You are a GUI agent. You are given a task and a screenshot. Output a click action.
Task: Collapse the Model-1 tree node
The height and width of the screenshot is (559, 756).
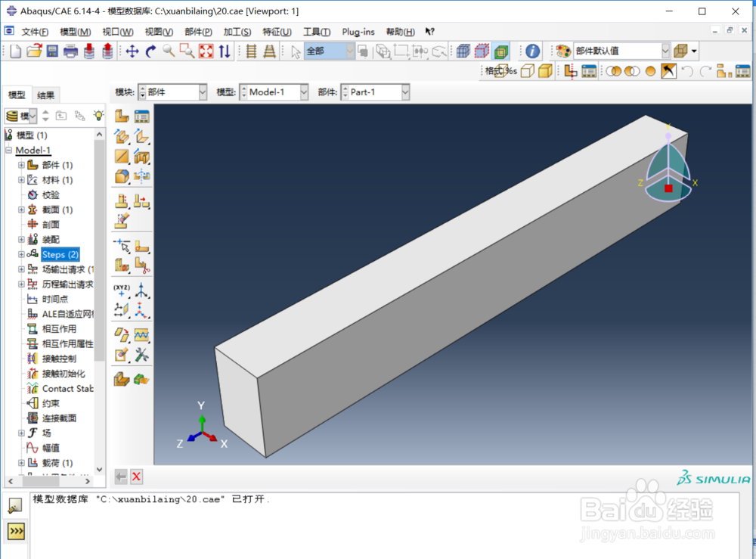click(8, 150)
